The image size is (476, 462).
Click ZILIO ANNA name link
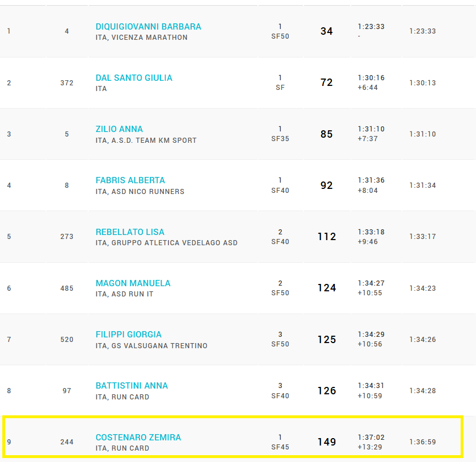119,129
